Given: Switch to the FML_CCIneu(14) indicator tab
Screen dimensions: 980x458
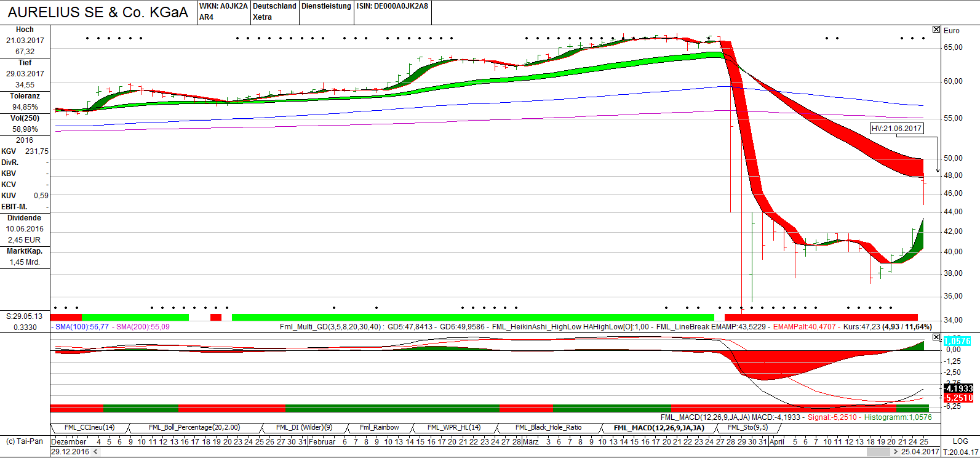Looking at the screenshot, I should click(x=90, y=427).
